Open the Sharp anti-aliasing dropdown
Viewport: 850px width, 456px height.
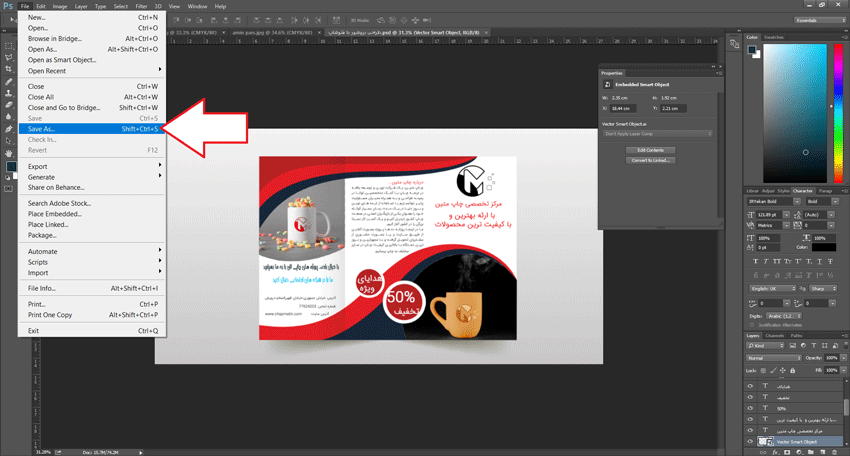(822, 288)
